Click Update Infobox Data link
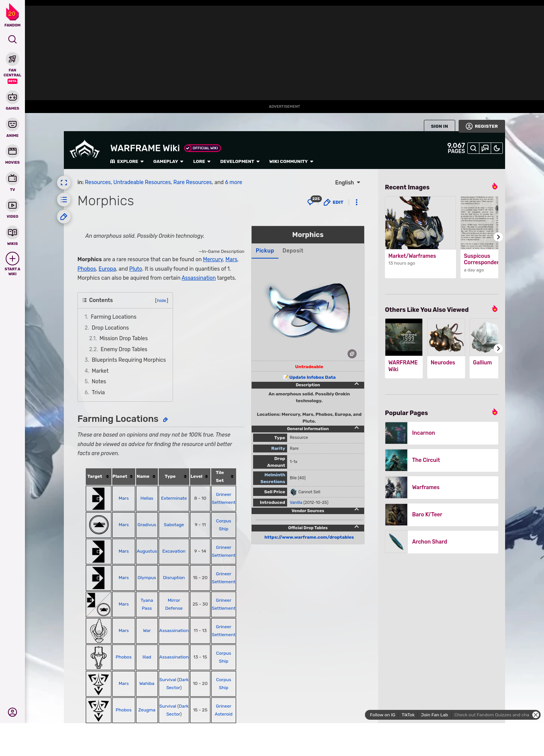 [312, 377]
